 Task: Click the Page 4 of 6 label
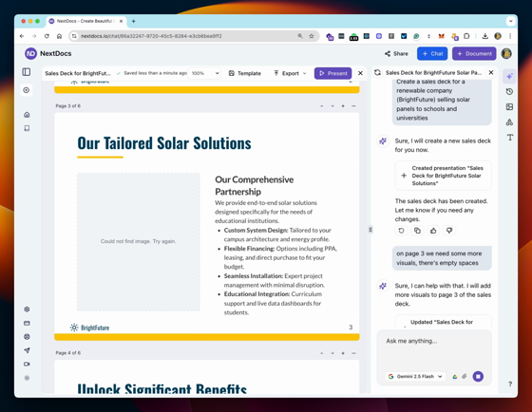tap(67, 353)
